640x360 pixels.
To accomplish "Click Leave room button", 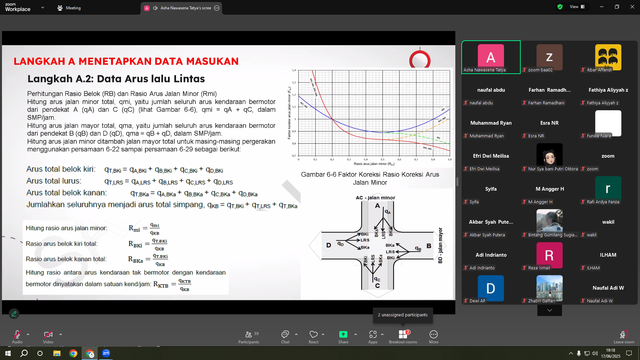I will 624,337.
